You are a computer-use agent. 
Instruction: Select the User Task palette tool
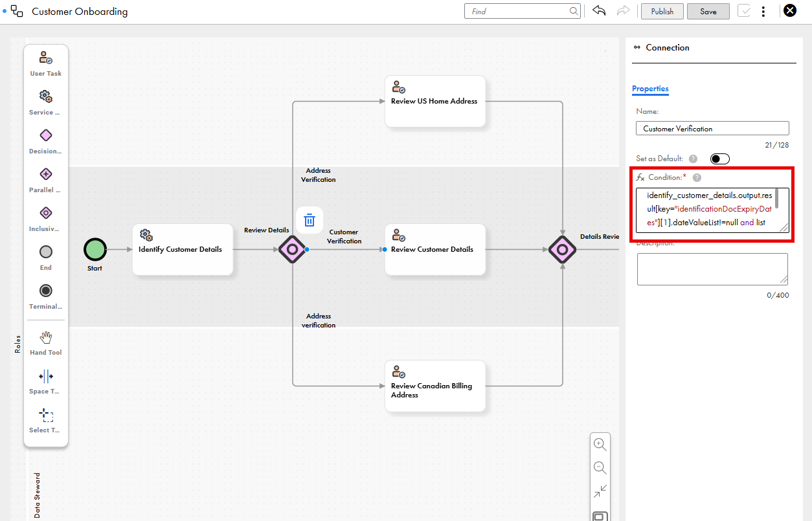tap(45, 64)
